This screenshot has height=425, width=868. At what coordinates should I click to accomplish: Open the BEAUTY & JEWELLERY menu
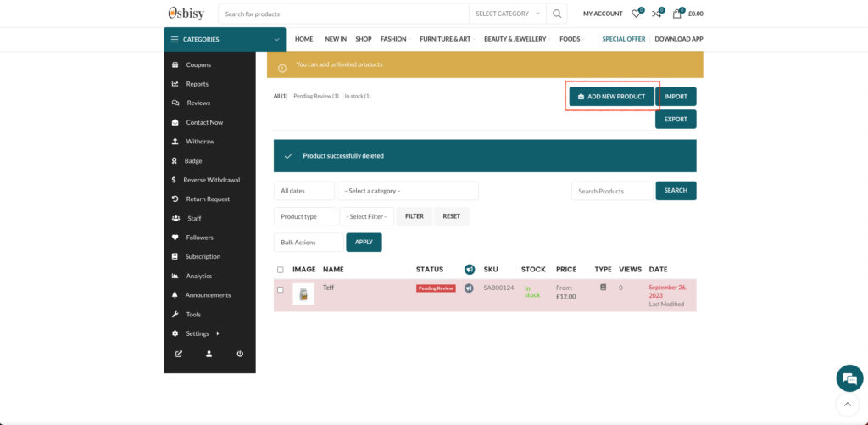517,39
